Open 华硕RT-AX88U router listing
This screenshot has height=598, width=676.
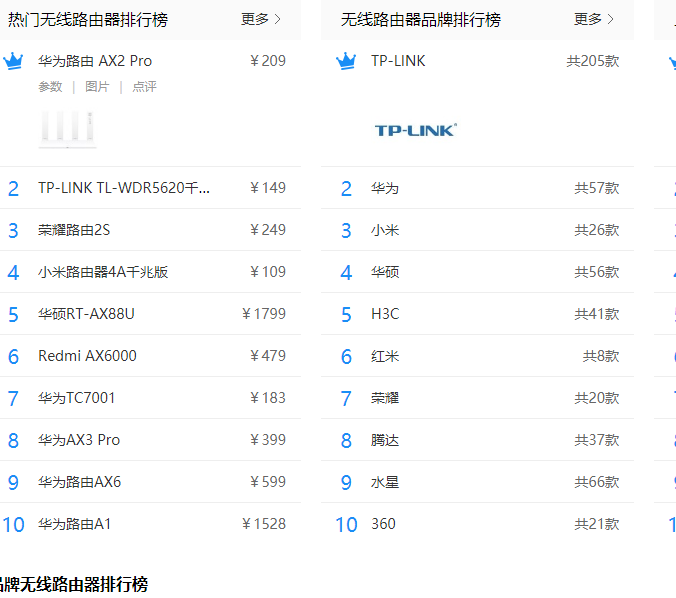point(86,314)
